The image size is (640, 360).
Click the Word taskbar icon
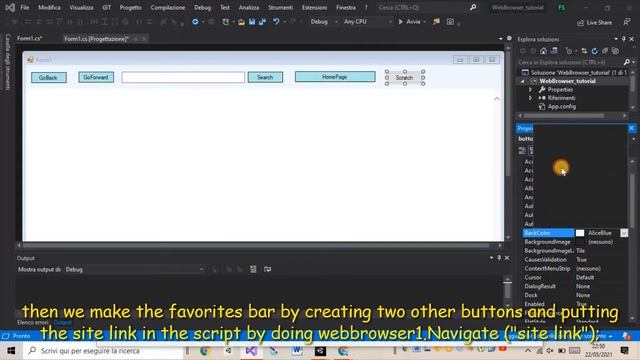(x=297, y=351)
